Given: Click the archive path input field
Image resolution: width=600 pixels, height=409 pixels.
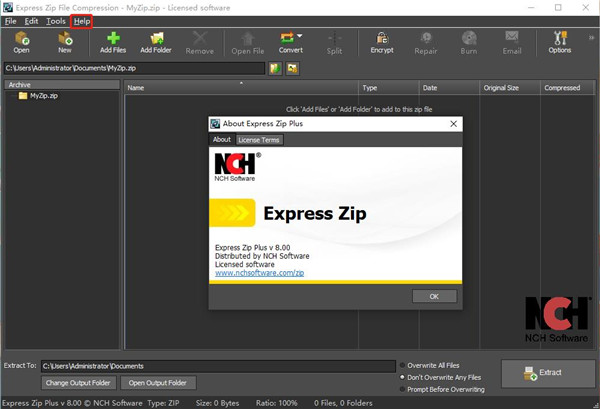Looking at the screenshot, I should (134, 68).
